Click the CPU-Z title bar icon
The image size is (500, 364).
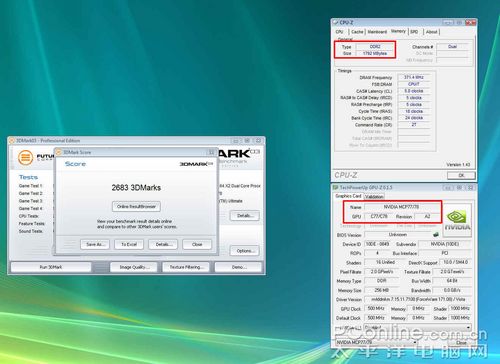pos(335,22)
